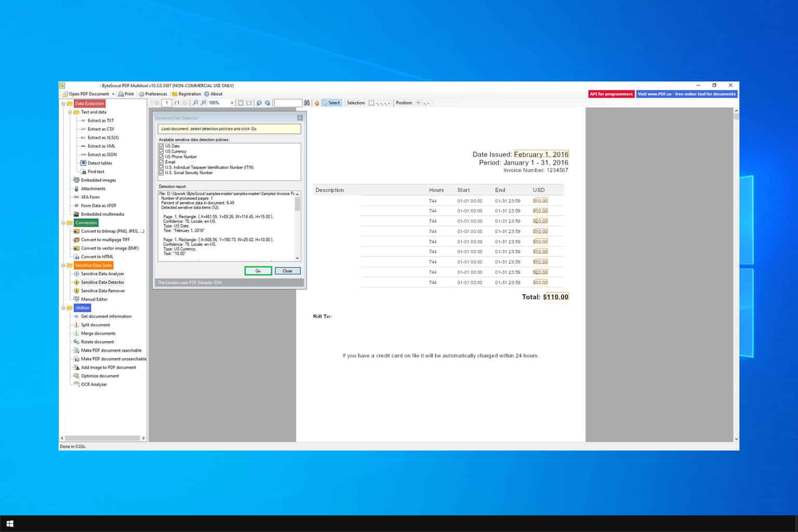Screen dimensions: 798x532
Task: Click the Attachments paperclip icon
Action: coord(76,189)
